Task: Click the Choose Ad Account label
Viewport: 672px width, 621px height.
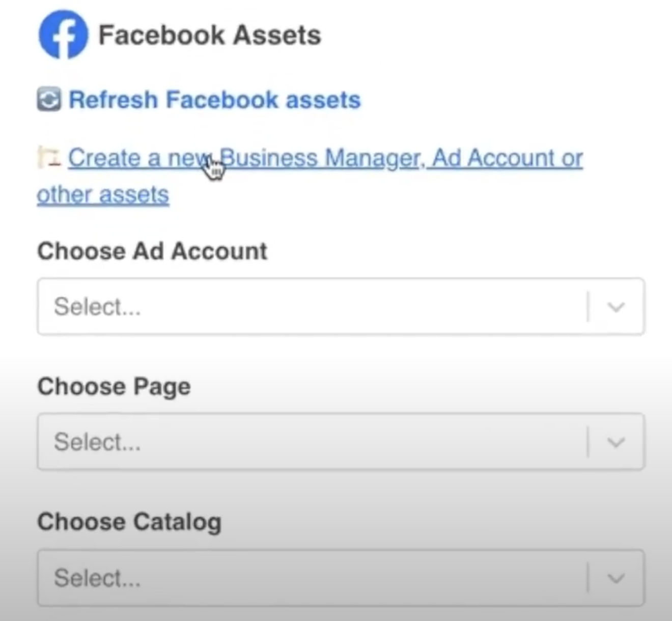Action: pyautogui.click(x=152, y=251)
